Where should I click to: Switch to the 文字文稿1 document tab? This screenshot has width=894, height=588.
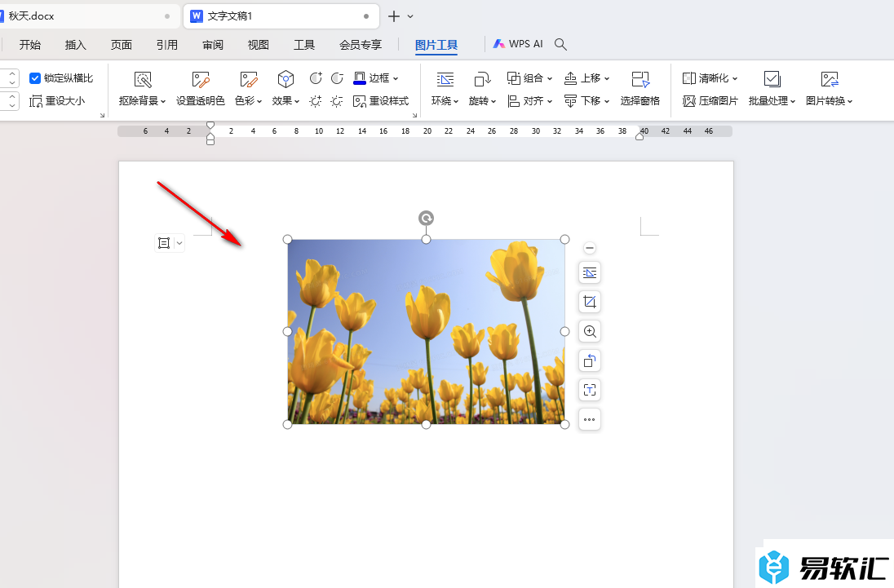281,16
